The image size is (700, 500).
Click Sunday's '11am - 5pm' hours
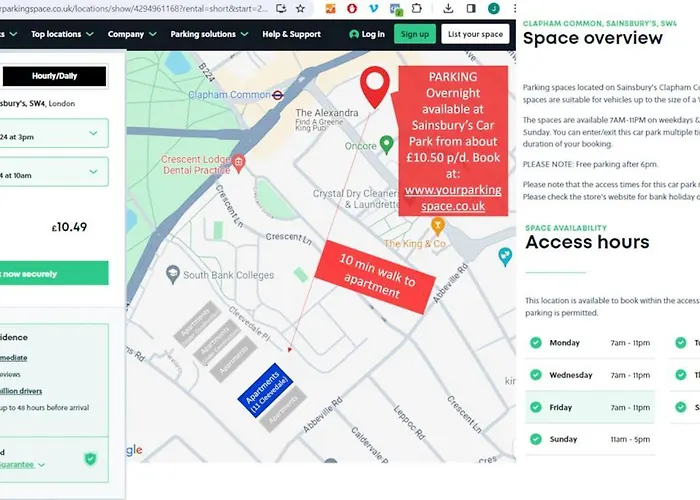(630, 439)
